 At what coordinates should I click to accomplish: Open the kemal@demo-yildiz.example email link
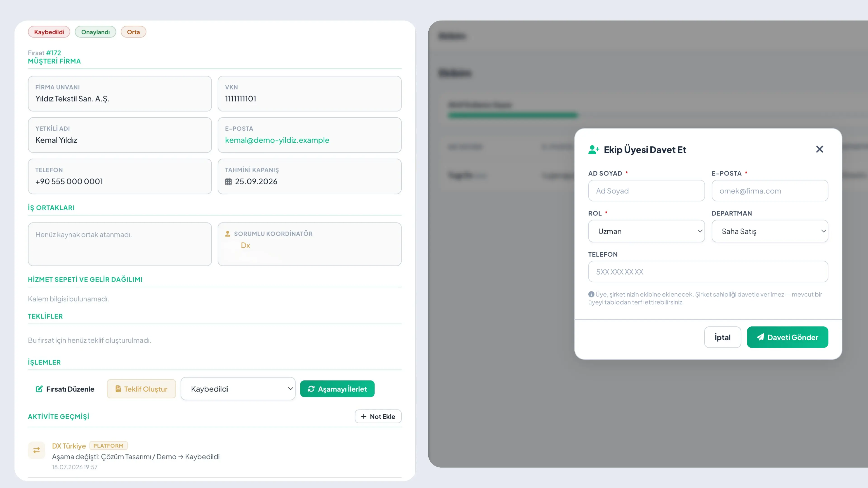[x=277, y=140]
